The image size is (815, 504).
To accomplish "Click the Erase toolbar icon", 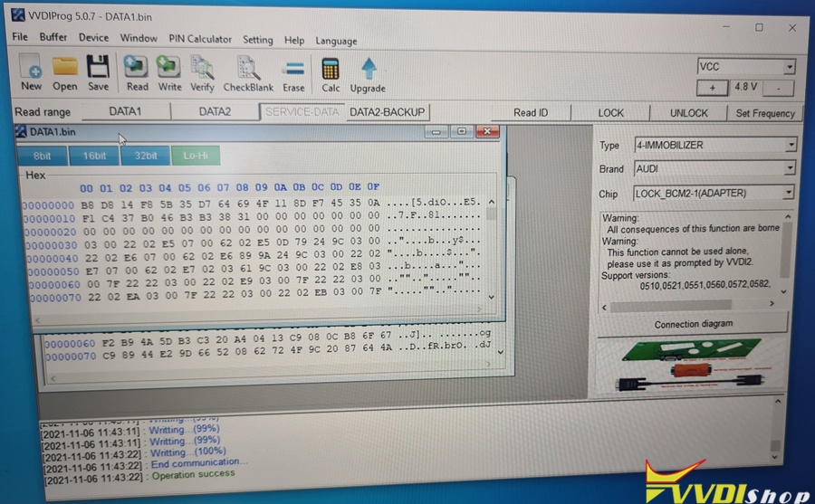I will pos(293,75).
